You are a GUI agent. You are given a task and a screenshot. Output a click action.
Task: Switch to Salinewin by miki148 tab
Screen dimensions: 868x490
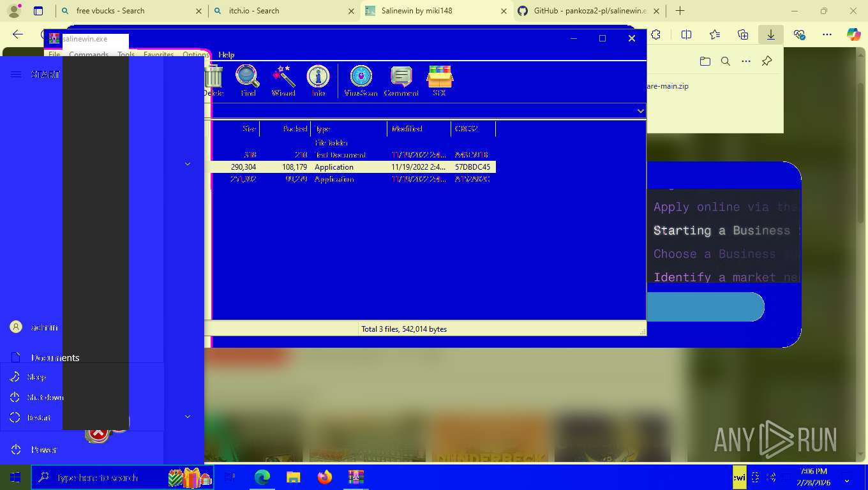click(x=437, y=11)
